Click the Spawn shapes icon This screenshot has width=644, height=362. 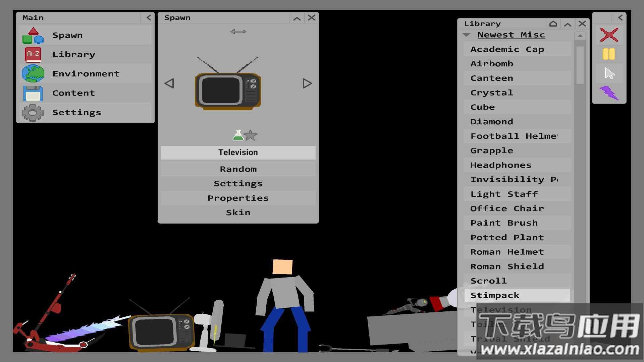(33, 36)
